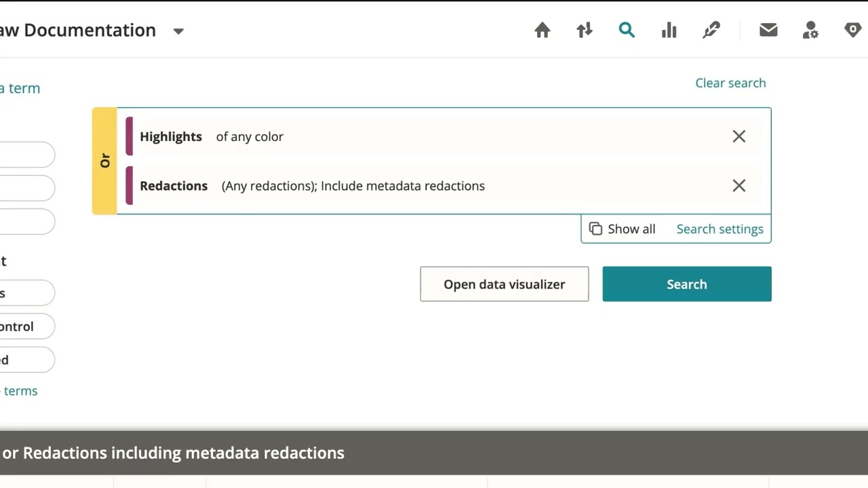Viewport: 868px width, 488px height.
Task: Open the Home page icon
Action: [x=542, y=30]
